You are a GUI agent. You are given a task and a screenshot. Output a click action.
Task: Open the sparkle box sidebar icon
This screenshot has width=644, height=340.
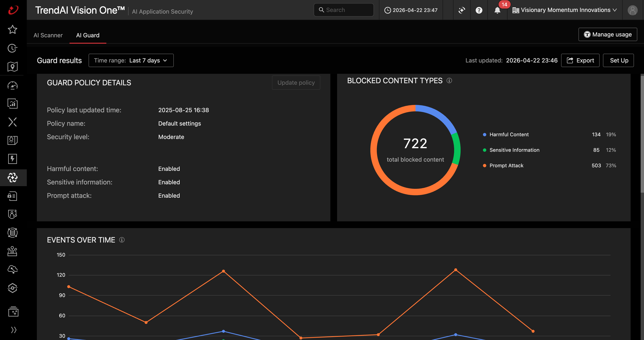pyautogui.click(x=13, y=312)
